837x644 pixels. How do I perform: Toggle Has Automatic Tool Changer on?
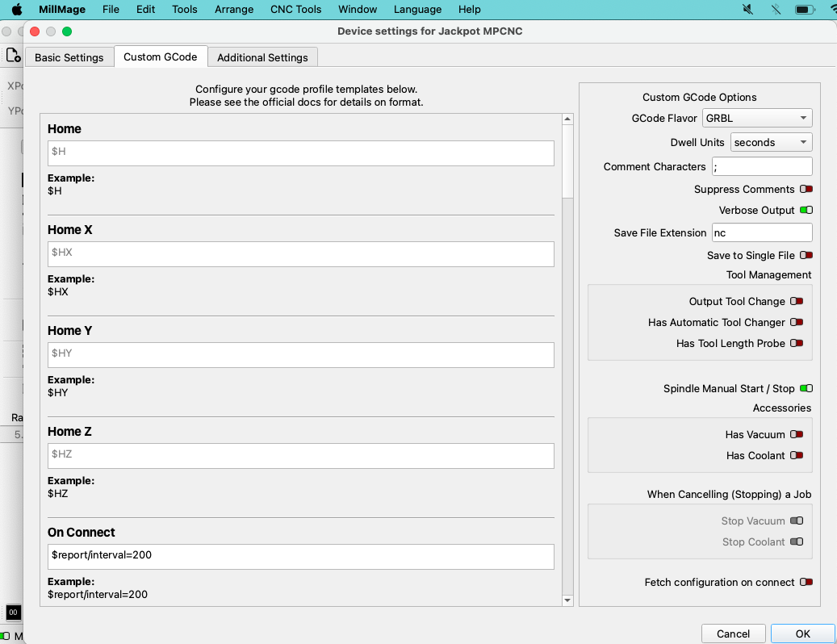[797, 323]
